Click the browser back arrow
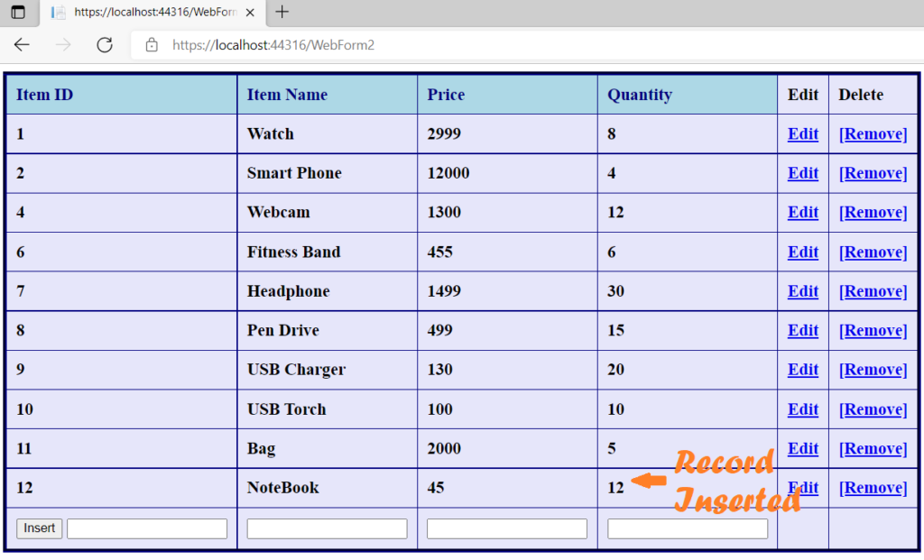 click(x=22, y=45)
